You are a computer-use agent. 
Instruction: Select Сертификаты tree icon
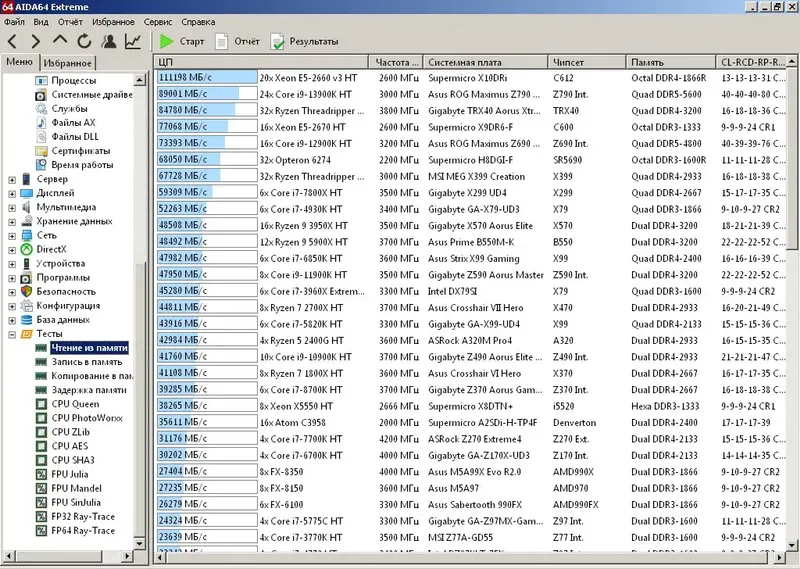[41, 151]
